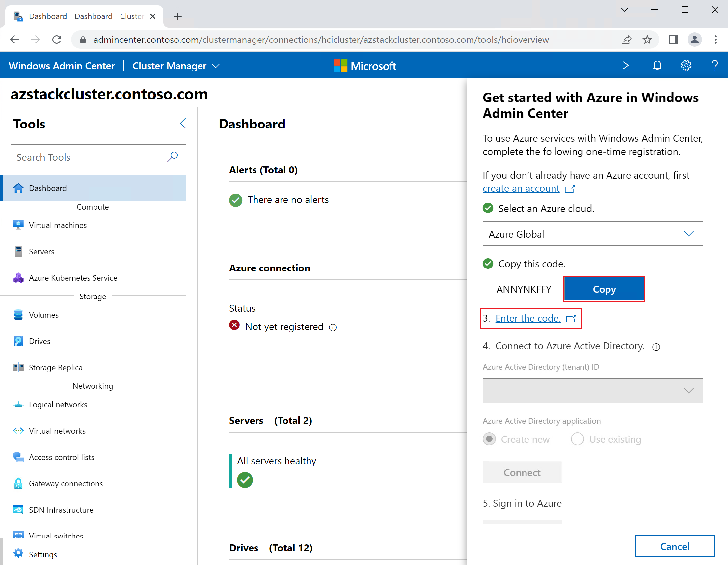
Task: Open the Azure Global cloud dropdown
Action: [x=592, y=234]
